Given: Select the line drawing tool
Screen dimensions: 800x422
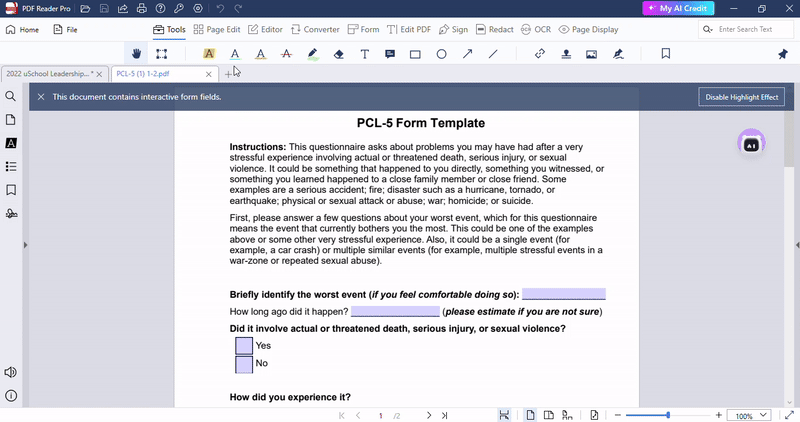Looking at the screenshot, I should pos(493,54).
